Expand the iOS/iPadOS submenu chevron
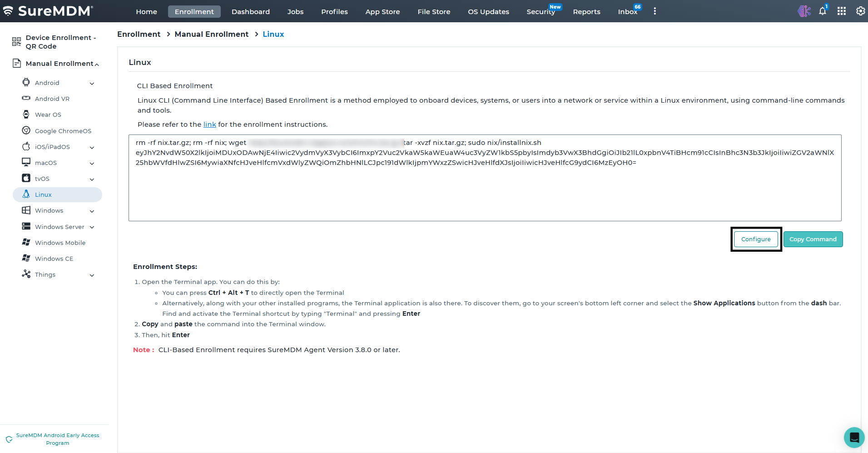Screen dimensions: 868x453 [92, 148]
